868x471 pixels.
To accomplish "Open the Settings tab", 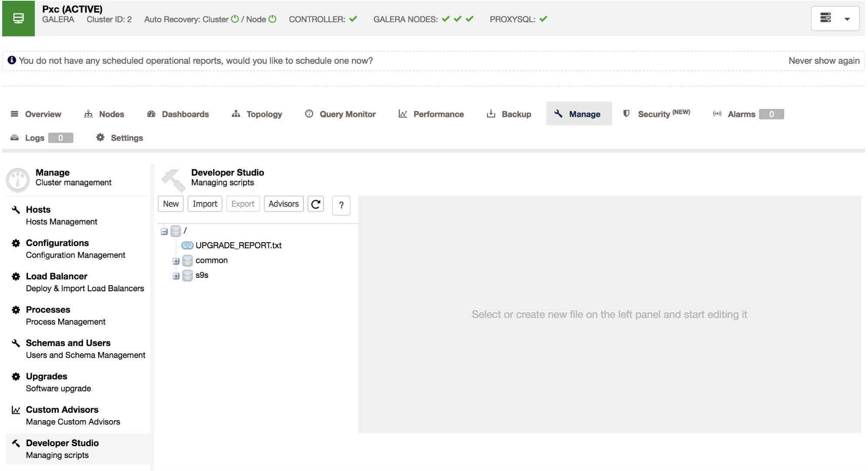I will coord(119,138).
